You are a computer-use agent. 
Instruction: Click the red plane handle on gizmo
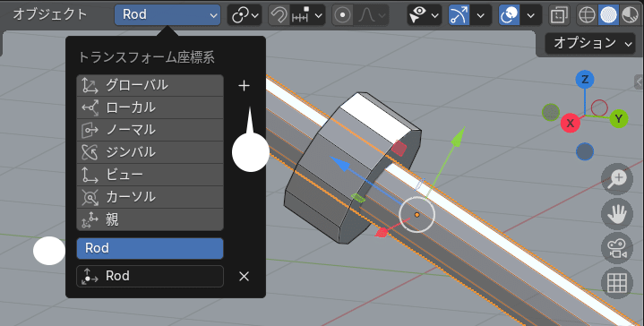(x=399, y=148)
